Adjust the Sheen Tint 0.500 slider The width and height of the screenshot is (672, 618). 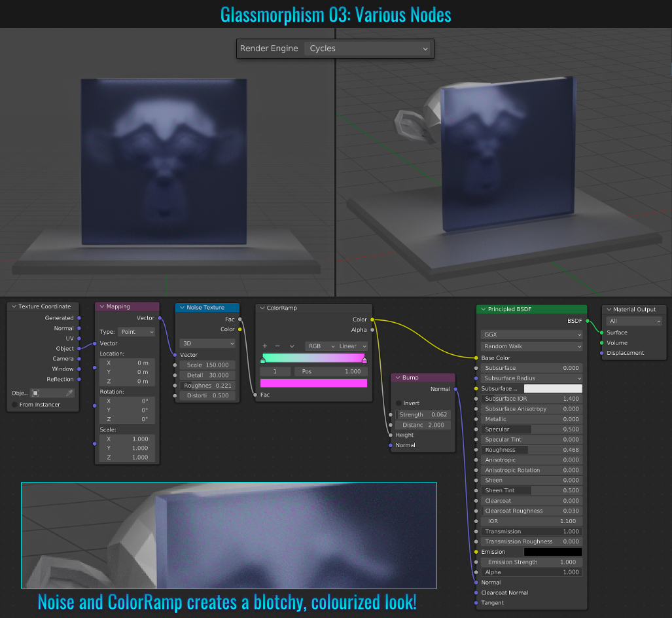point(531,490)
